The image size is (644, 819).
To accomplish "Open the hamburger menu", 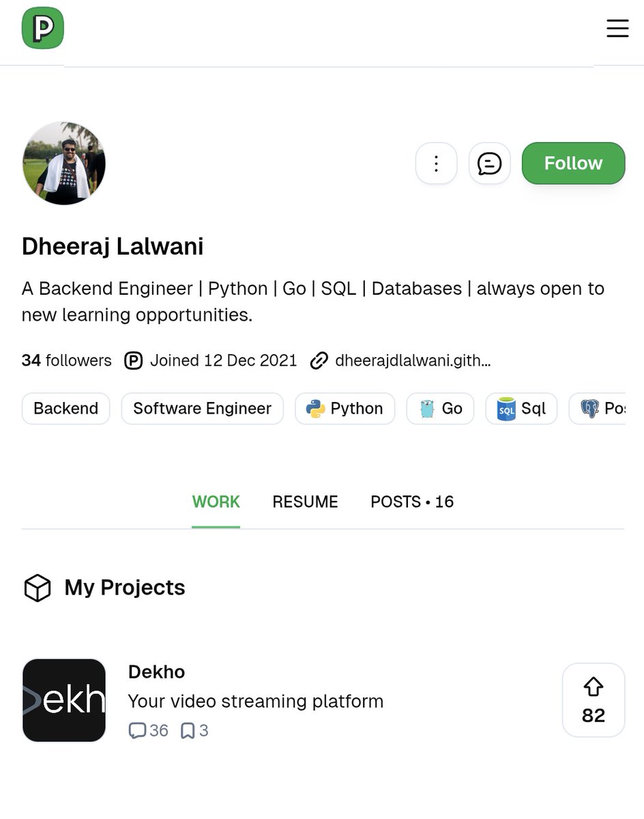I will [x=617, y=28].
